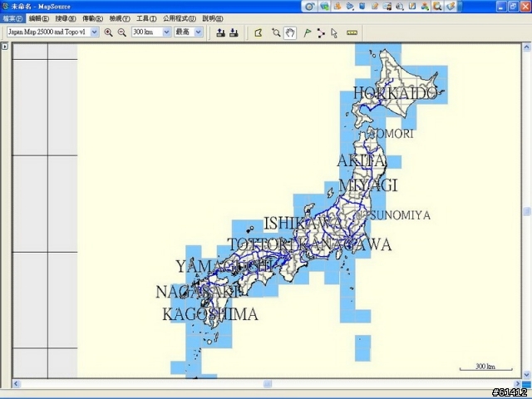
Task: Open the 公用程式(U) menu
Action: pyautogui.click(x=180, y=18)
